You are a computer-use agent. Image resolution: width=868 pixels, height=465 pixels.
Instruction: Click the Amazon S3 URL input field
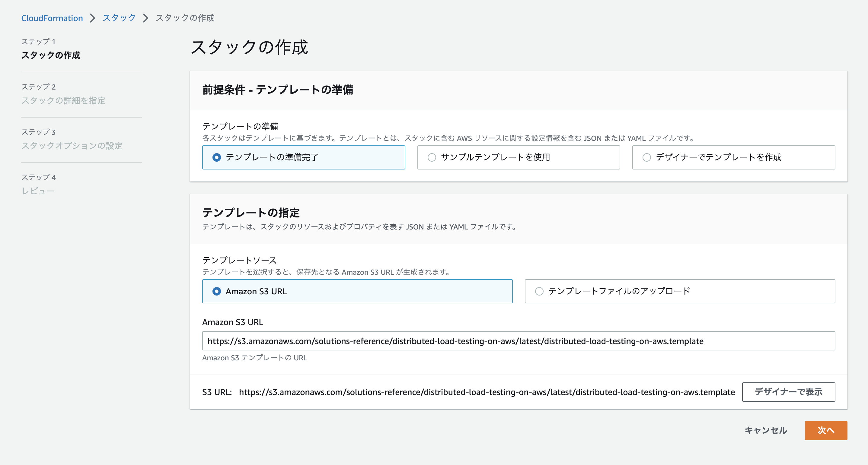coord(519,341)
